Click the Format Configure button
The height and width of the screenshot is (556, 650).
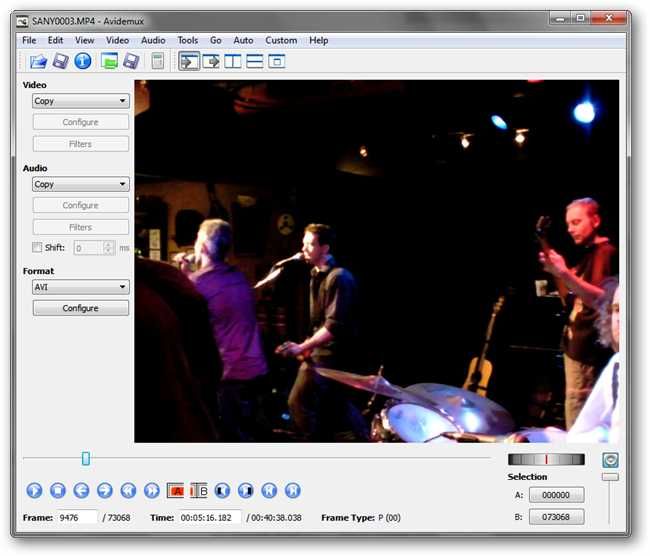(x=80, y=308)
